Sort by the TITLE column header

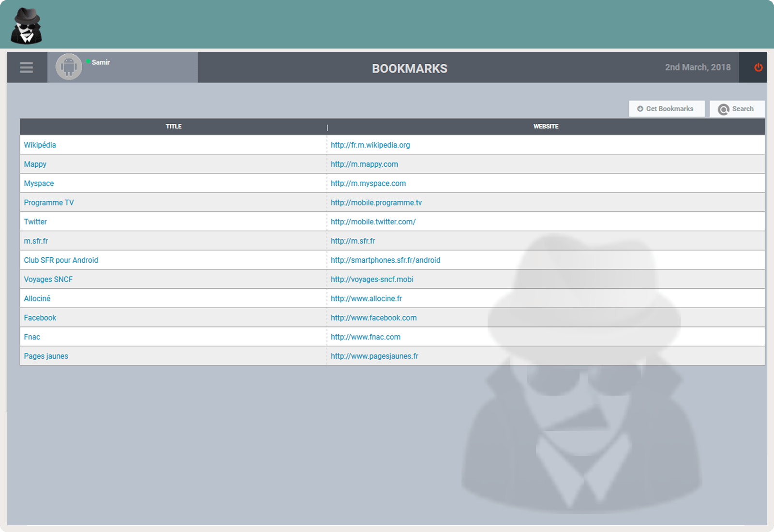[x=174, y=126]
